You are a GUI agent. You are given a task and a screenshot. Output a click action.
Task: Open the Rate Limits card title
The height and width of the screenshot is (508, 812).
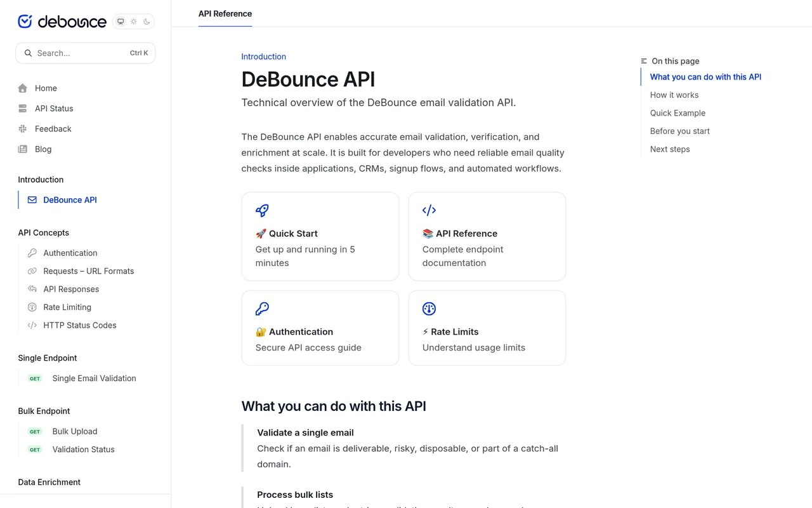click(454, 331)
